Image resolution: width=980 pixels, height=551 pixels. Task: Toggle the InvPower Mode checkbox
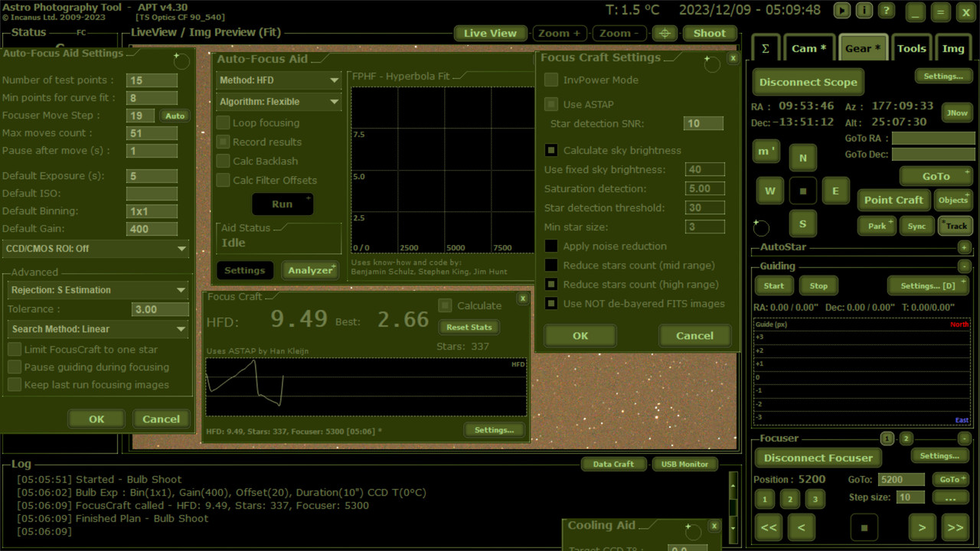tap(550, 80)
